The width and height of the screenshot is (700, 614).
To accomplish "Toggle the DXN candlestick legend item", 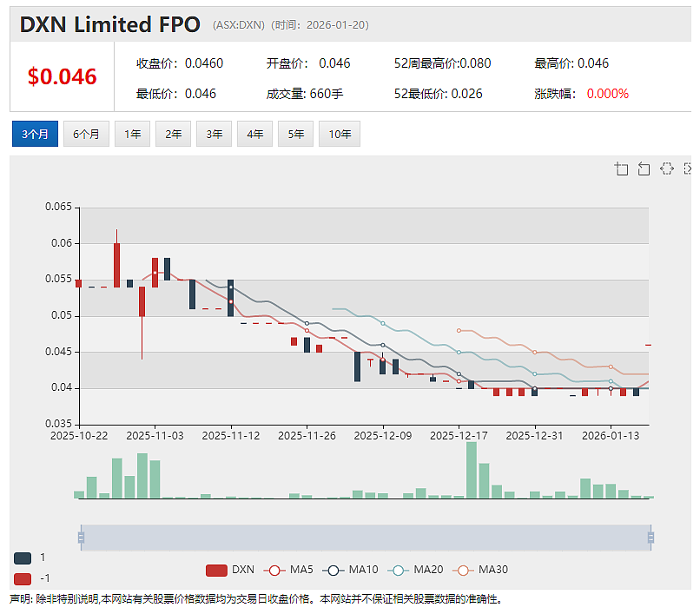I will [x=230, y=570].
